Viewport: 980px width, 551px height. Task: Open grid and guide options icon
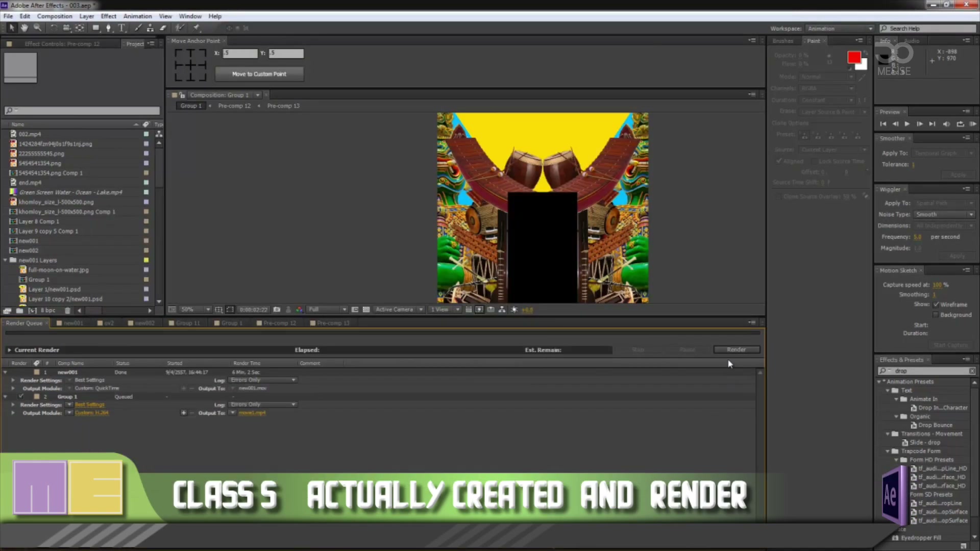tap(218, 310)
